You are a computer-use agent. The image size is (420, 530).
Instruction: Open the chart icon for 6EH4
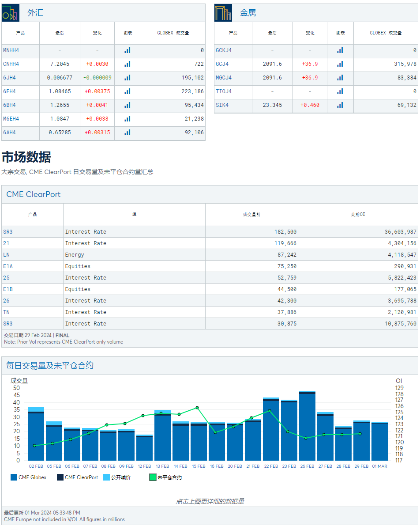[x=127, y=91]
